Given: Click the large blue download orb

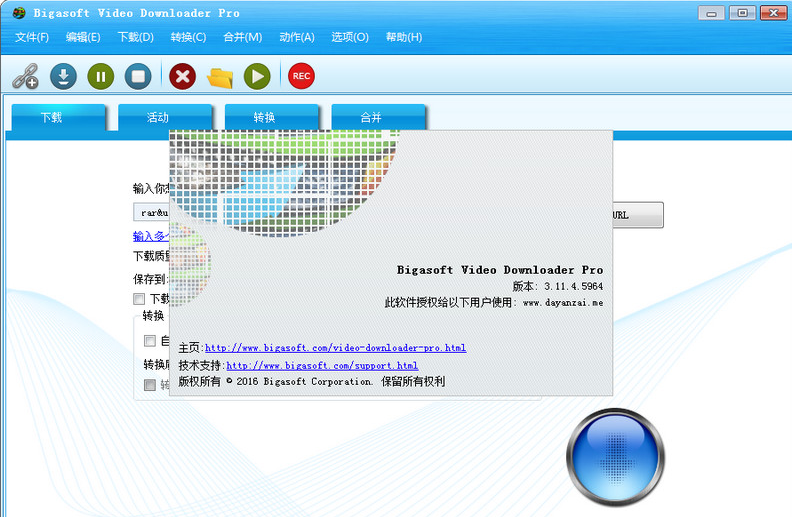Looking at the screenshot, I should click(x=615, y=457).
